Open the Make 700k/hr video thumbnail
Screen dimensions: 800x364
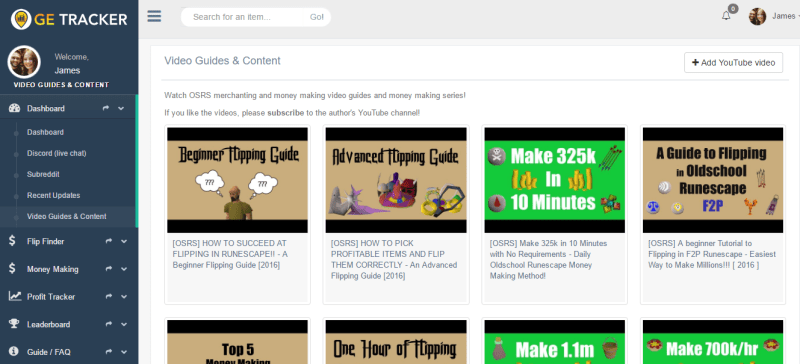click(x=713, y=342)
